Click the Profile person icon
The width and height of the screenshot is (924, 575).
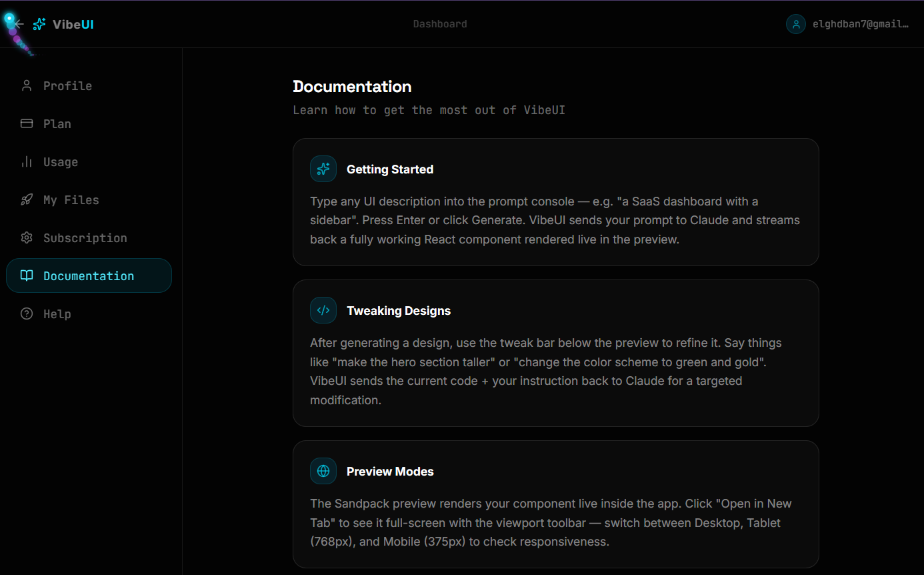(27, 85)
